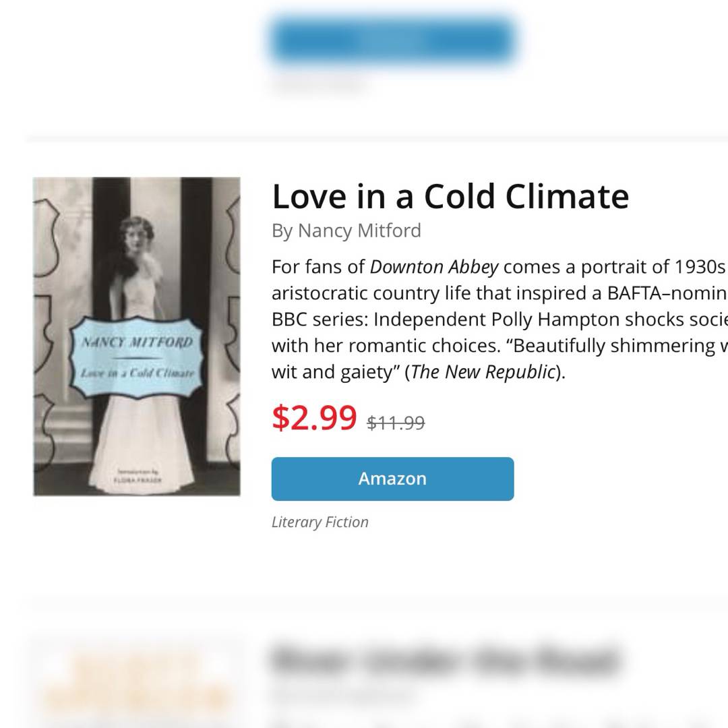Image resolution: width=728 pixels, height=728 pixels.
Task: Click the italic Downton Abbey text
Action: (434, 267)
